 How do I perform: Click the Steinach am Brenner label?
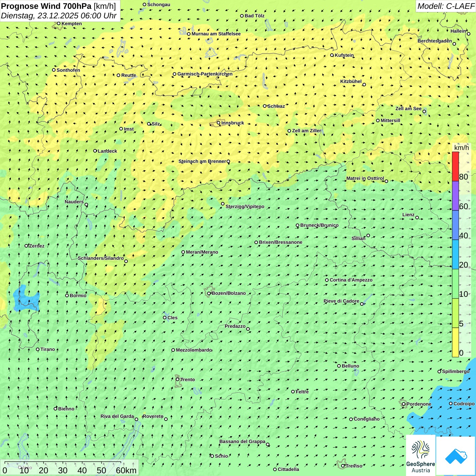pyautogui.click(x=202, y=161)
